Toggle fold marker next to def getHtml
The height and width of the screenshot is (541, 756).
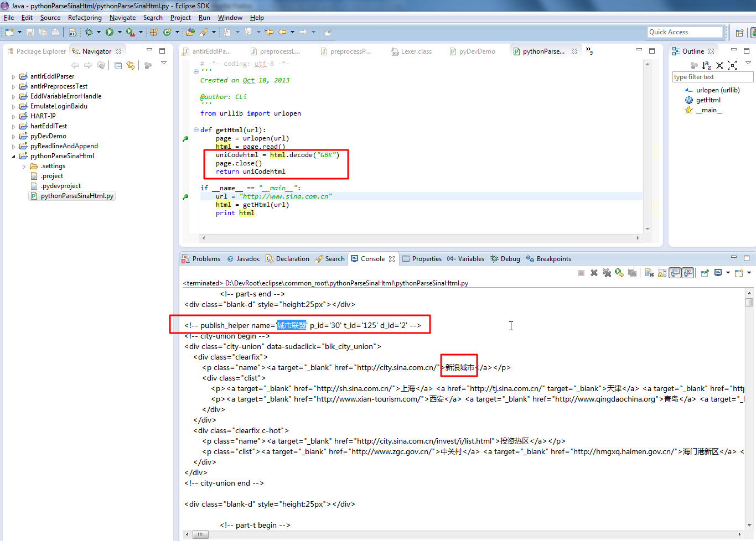click(x=196, y=130)
